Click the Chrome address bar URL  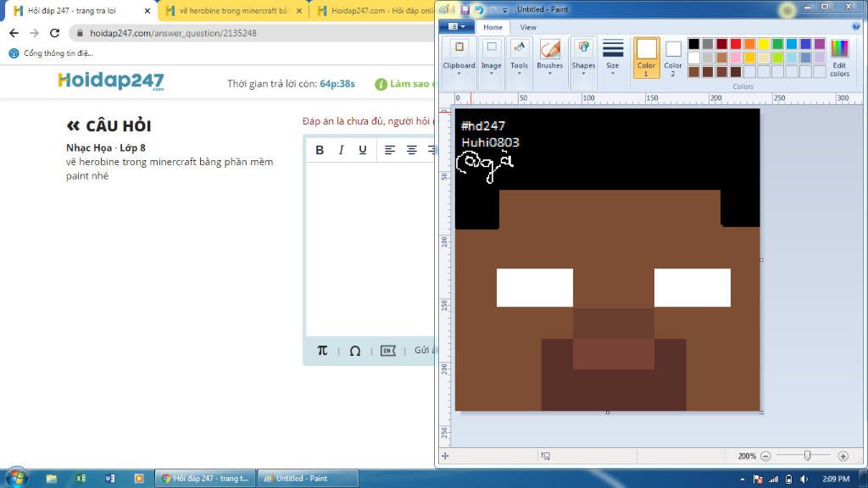(x=173, y=33)
